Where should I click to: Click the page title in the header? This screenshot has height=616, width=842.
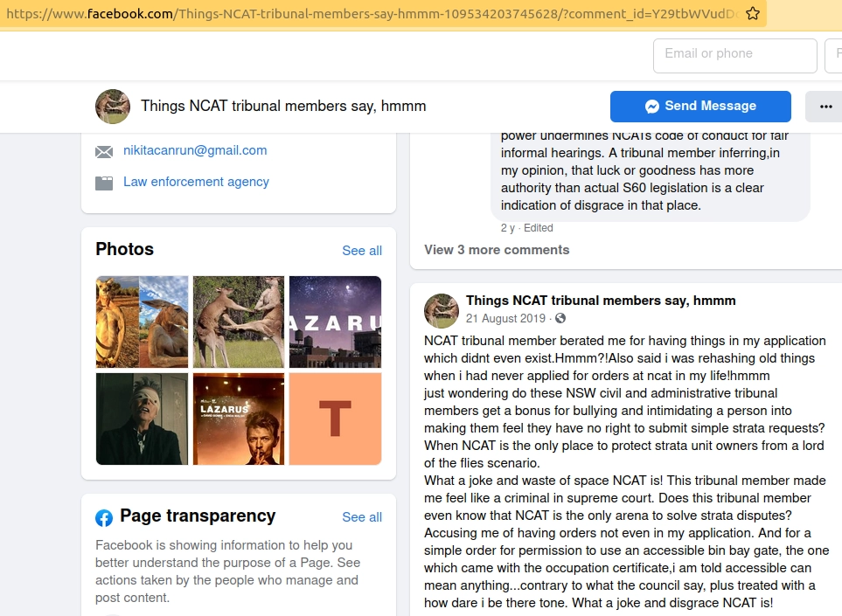coord(283,107)
